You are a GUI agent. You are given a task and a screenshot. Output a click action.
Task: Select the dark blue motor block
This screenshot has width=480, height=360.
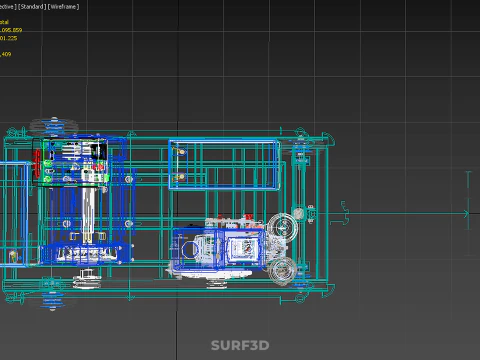pos(86,254)
